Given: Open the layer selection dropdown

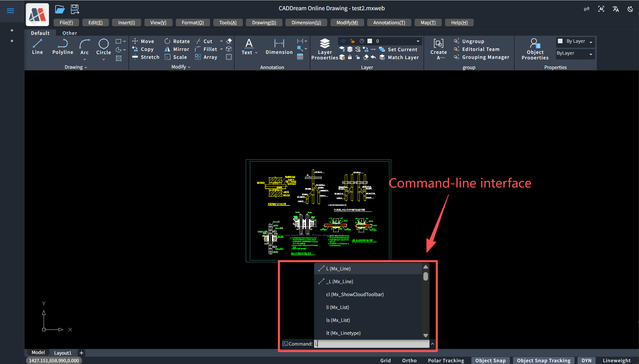Looking at the screenshot, I should pos(418,41).
